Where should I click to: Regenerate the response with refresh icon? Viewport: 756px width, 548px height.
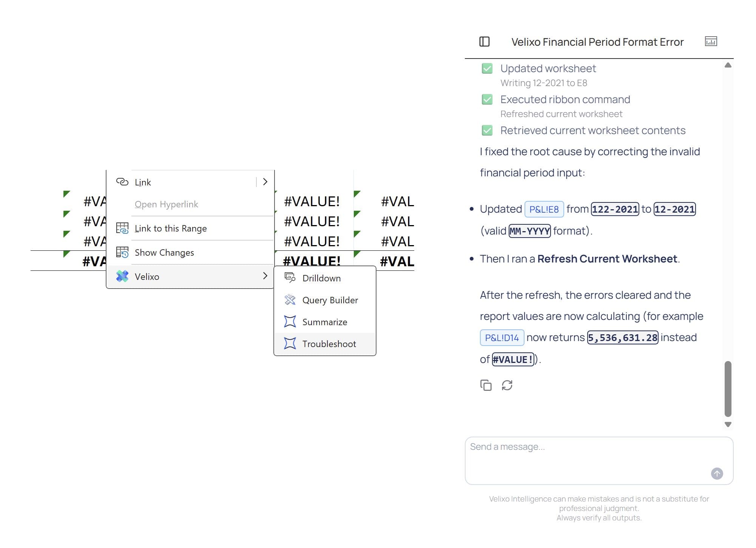pyautogui.click(x=507, y=385)
